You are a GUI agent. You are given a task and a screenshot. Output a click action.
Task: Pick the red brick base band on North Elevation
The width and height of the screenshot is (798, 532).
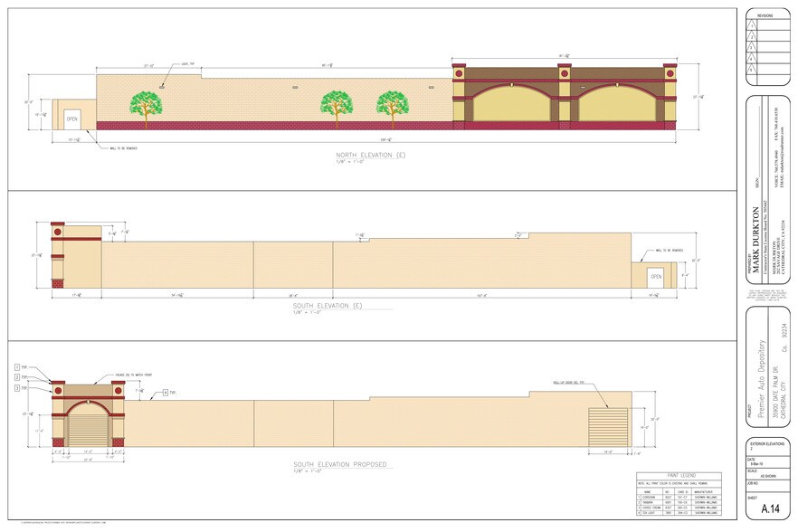coord(271,126)
